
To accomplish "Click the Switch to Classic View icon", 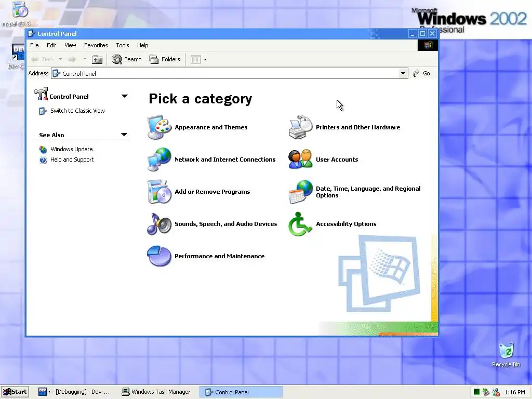I will [43, 111].
